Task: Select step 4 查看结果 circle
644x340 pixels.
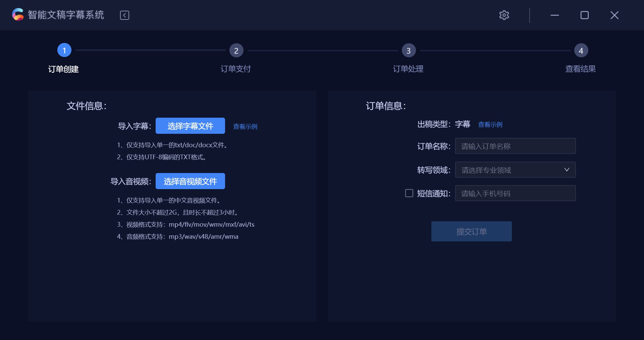Action: tap(581, 51)
